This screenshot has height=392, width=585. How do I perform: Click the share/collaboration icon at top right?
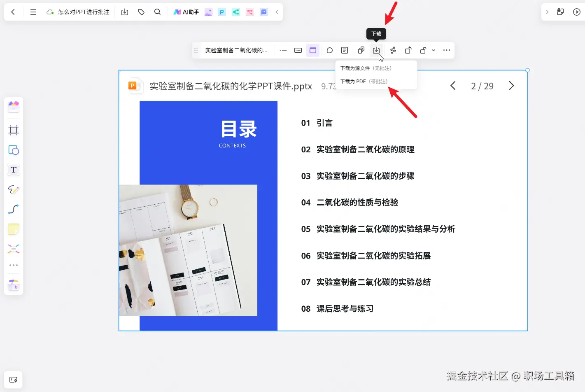[560, 12]
